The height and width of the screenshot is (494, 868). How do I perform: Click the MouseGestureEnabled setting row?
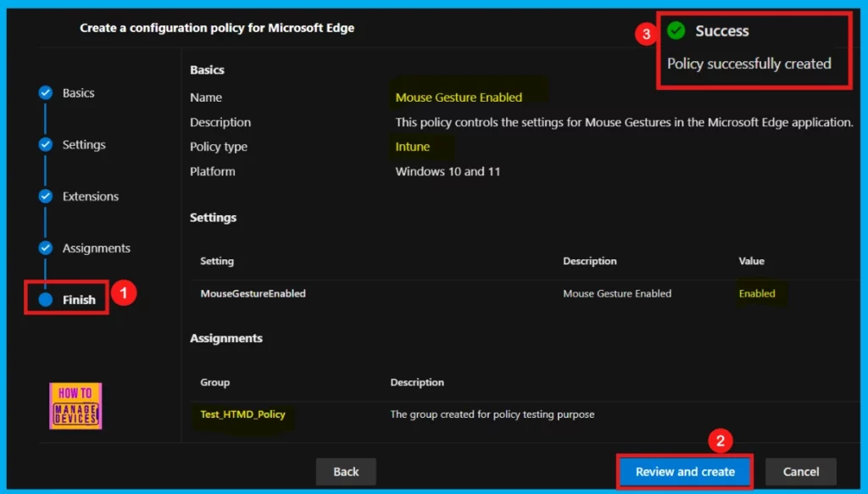click(524, 294)
